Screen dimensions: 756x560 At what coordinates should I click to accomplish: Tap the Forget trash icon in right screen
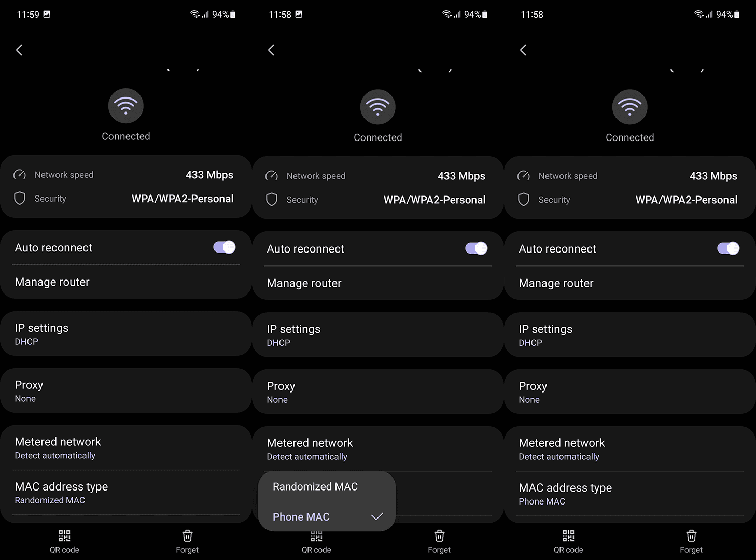(691, 536)
